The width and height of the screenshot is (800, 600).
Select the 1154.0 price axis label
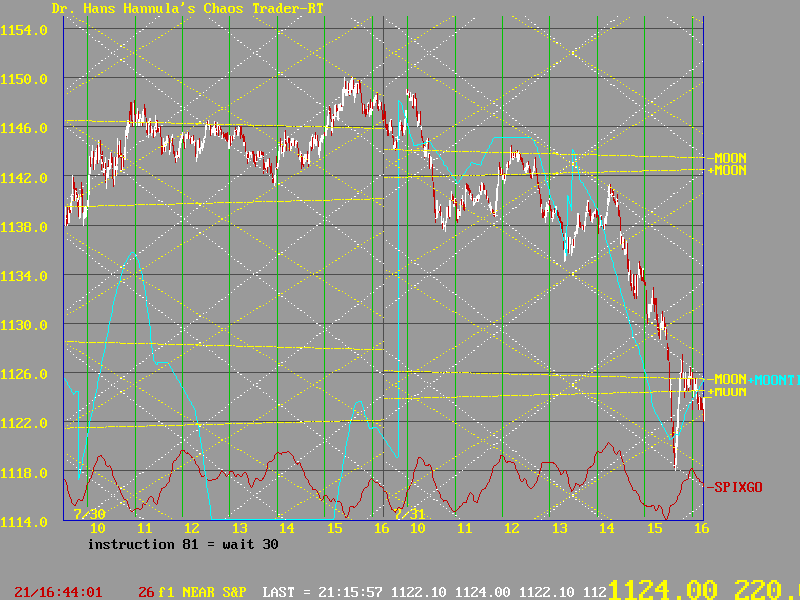24,31
